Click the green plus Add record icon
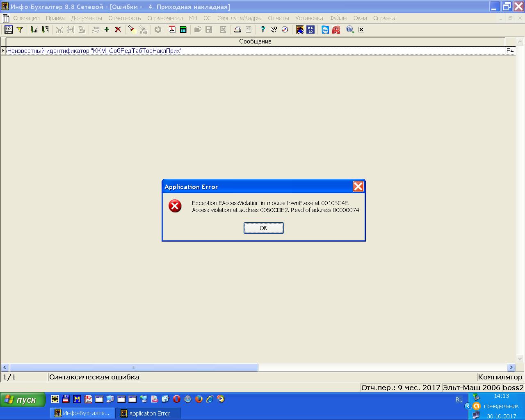 (x=107, y=30)
